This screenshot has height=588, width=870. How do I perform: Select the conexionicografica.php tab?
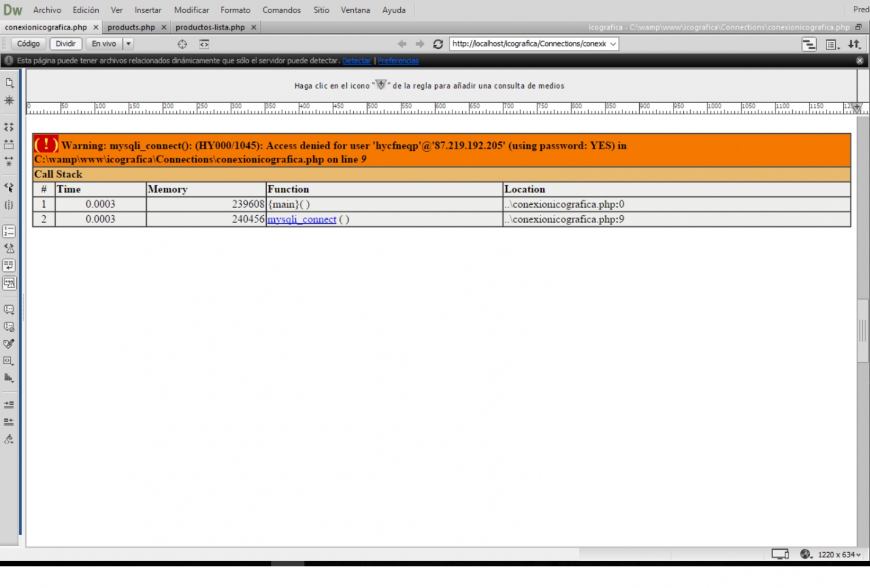coord(46,27)
